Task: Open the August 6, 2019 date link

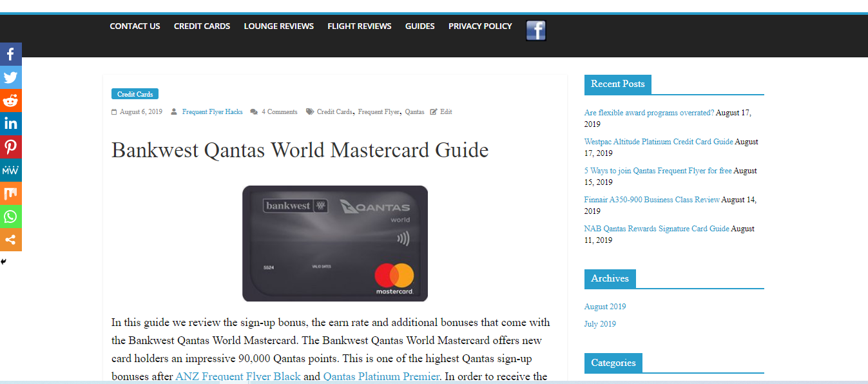Action: pyautogui.click(x=141, y=112)
